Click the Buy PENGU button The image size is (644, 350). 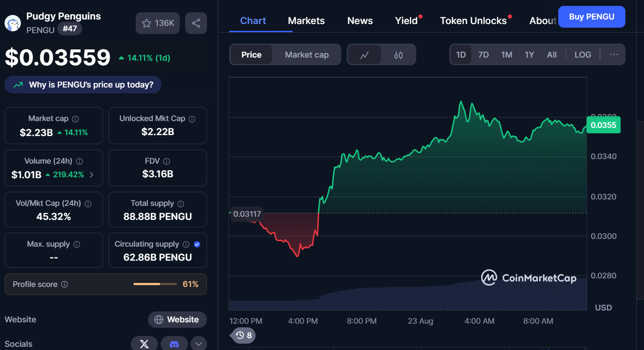(592, 17)
